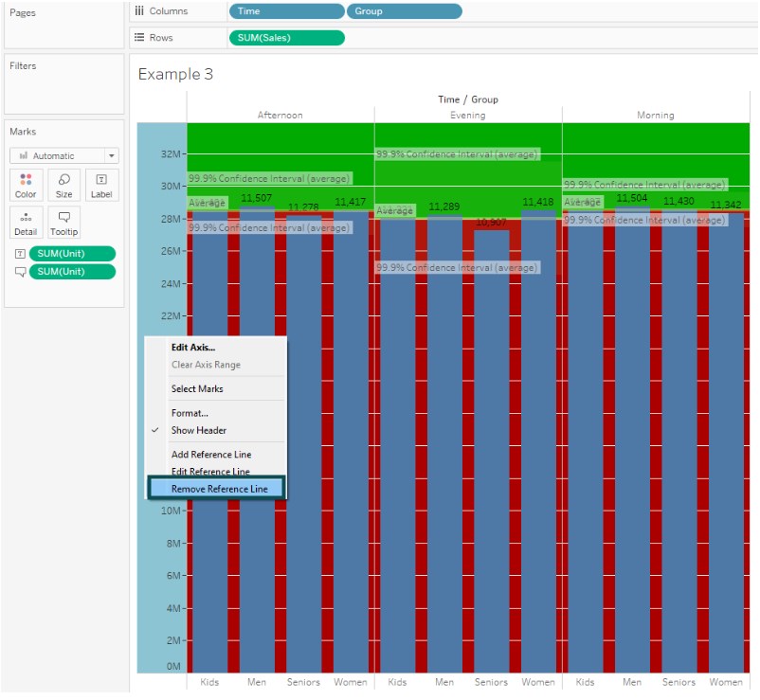The height and width of the screenshot is (700, 760).
Task: Select the label SUM(Unit) pill
Action: point(72,253)
